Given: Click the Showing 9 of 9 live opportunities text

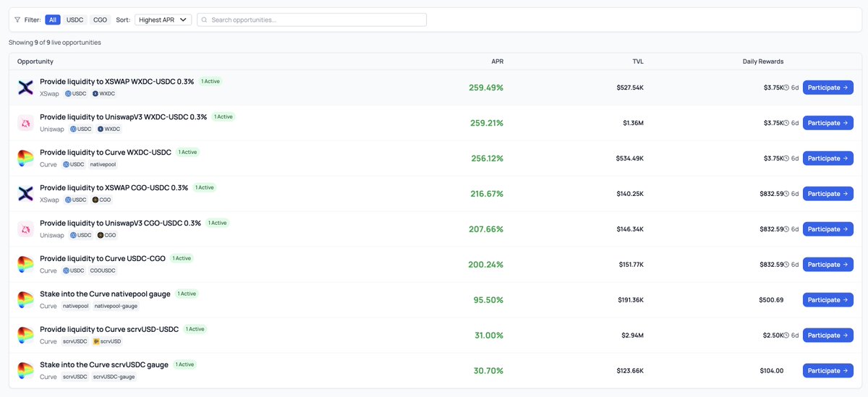Looking at the screenshot, I should (x=55, y=43).
